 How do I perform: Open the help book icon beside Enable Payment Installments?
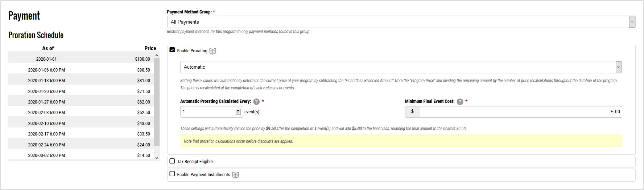236,175
